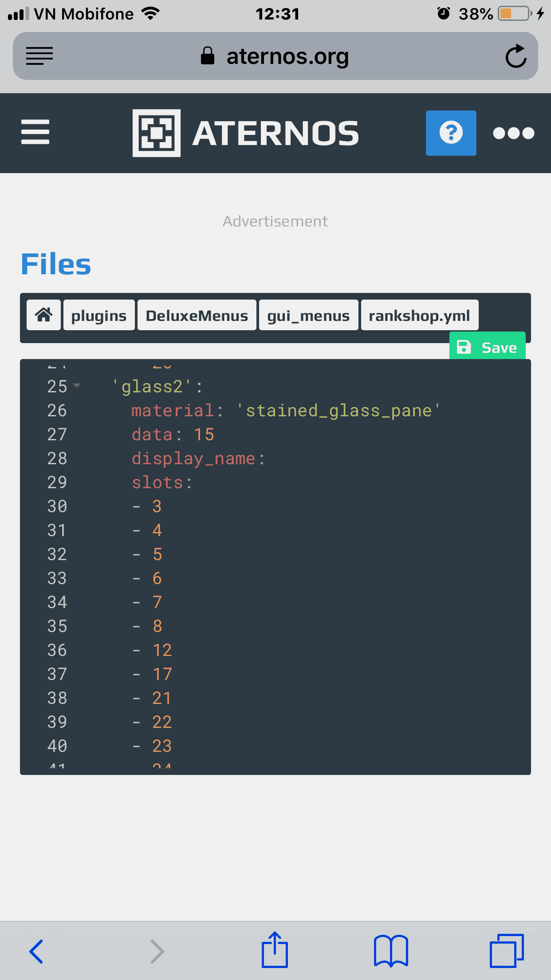Navigate to the plugins folder breadcrumb

[99, 315]
